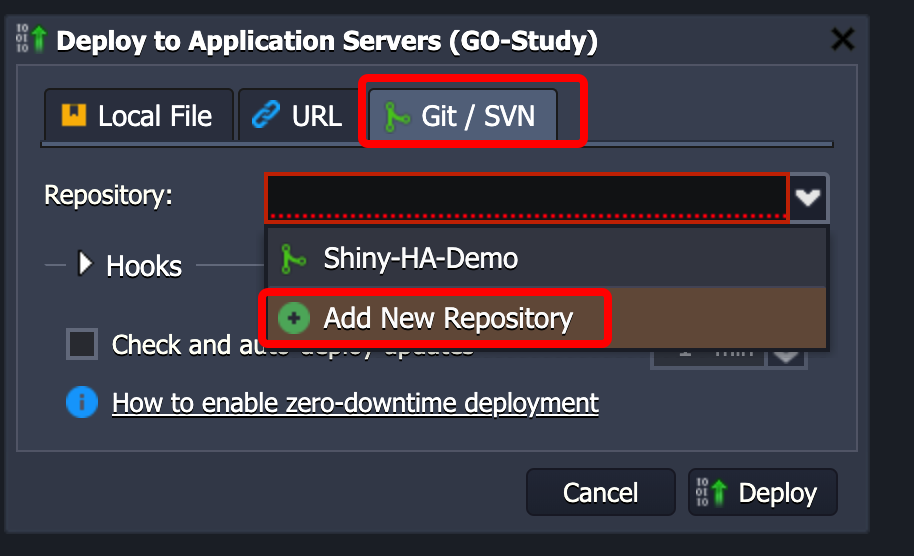Click inside the Repository input field
Image resolution: width=914 pixels, height=556 pixels.
[527, 197]
